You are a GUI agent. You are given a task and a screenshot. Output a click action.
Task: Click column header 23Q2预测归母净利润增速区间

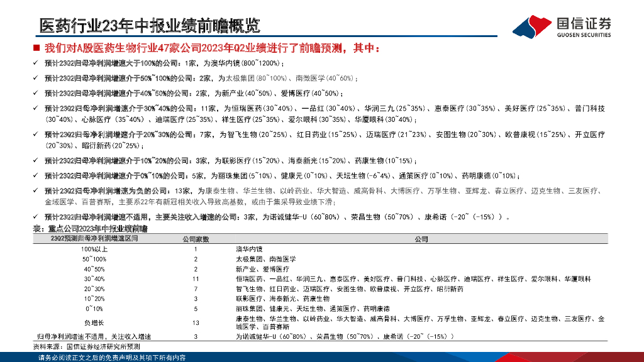(94, 238)
